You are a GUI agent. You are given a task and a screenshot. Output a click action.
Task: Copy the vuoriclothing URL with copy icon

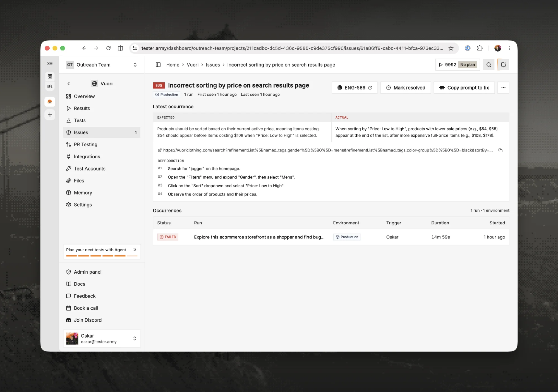(500, 150)
